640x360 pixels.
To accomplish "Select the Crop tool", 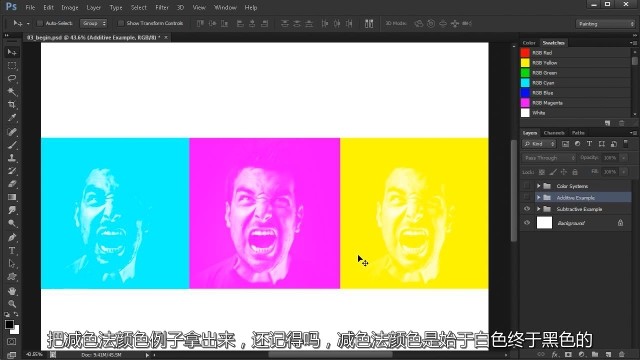I will coord(12,104).
